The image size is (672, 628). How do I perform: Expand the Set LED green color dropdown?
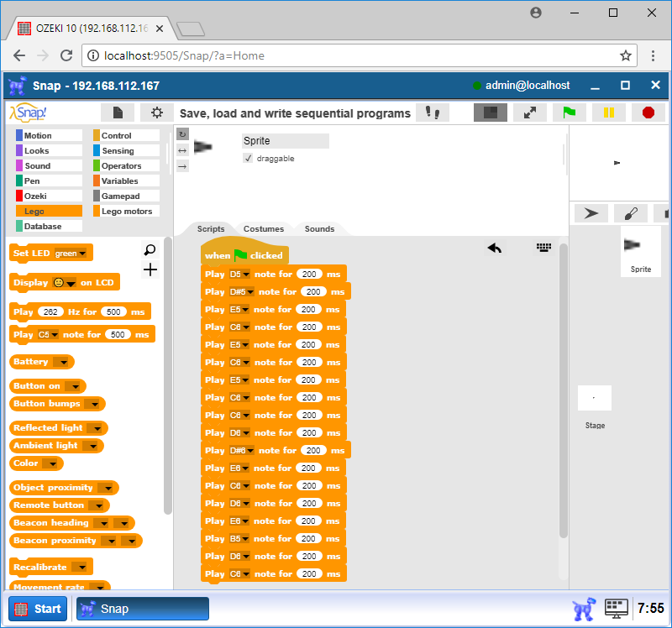(82, 254)
